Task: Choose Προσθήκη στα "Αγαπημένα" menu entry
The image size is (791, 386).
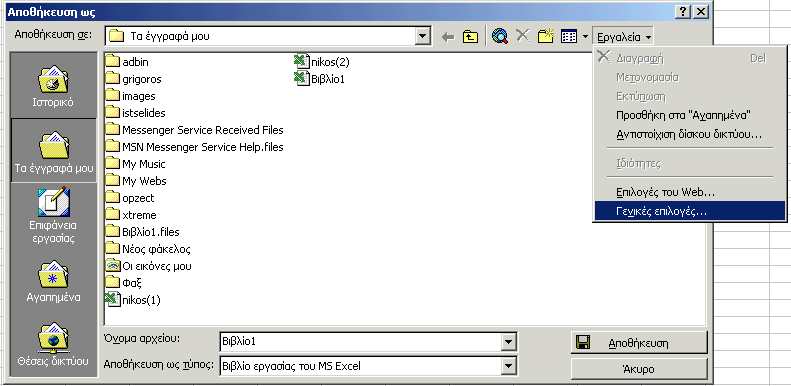Action: [690, 115]
